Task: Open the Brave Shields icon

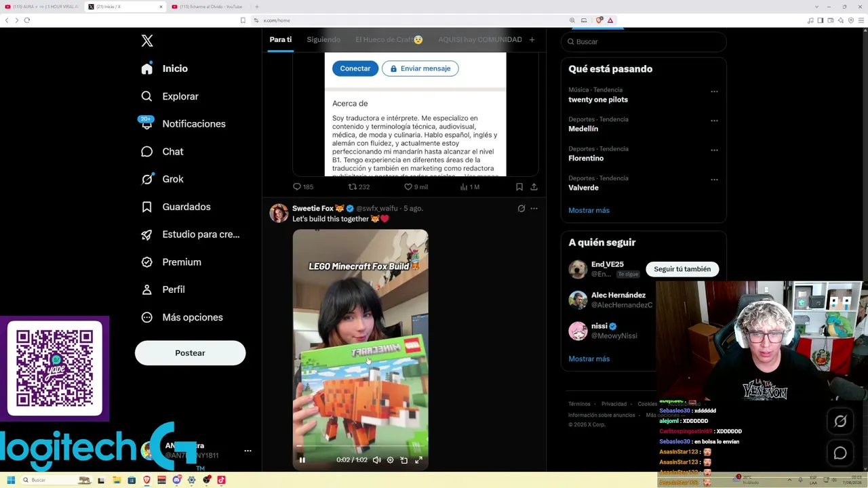Action: coord(599,20)
